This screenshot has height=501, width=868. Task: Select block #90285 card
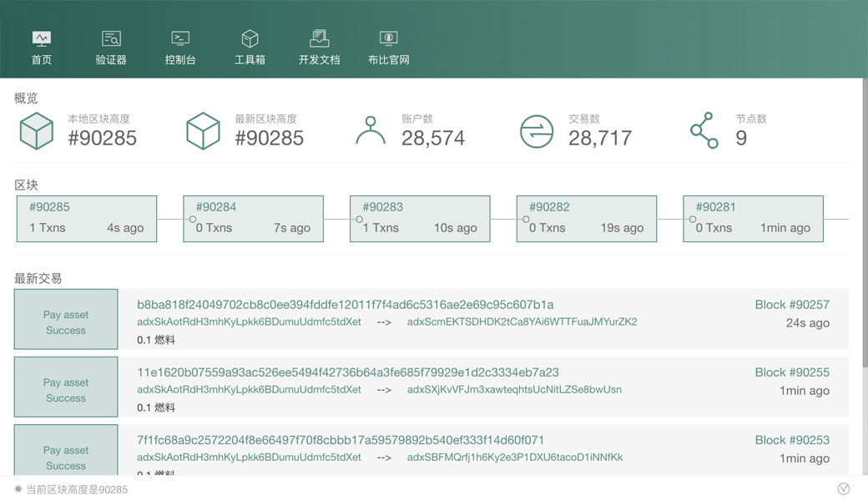coord(87,219)
